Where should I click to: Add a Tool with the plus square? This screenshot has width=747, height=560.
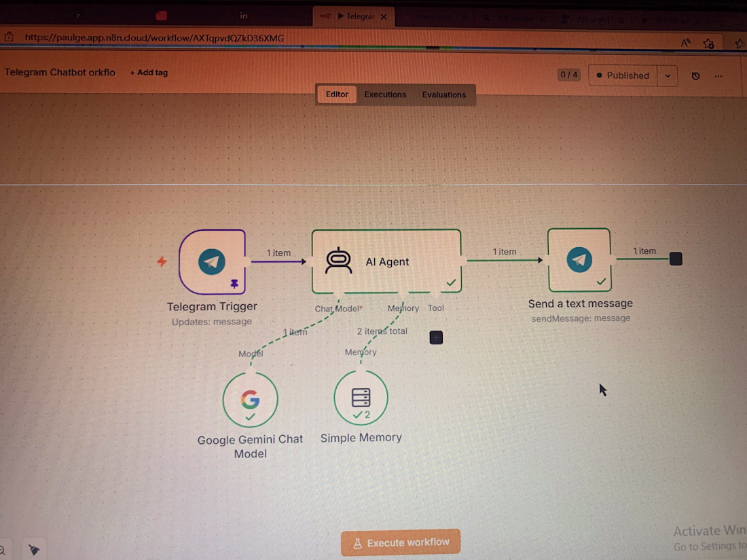point(436,337)
